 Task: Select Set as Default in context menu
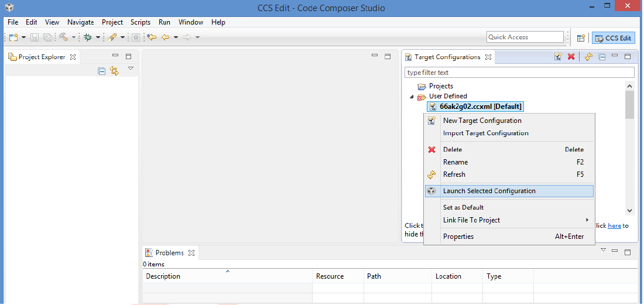463,207
